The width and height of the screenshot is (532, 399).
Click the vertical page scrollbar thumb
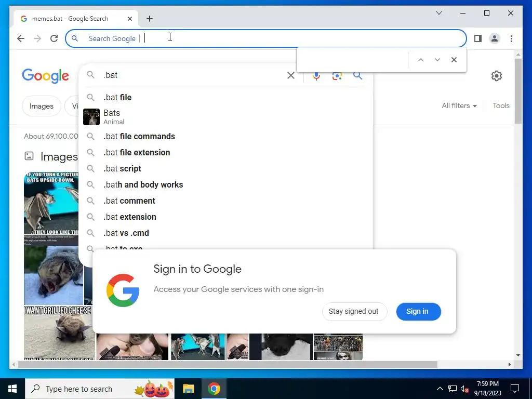point(518,91)
